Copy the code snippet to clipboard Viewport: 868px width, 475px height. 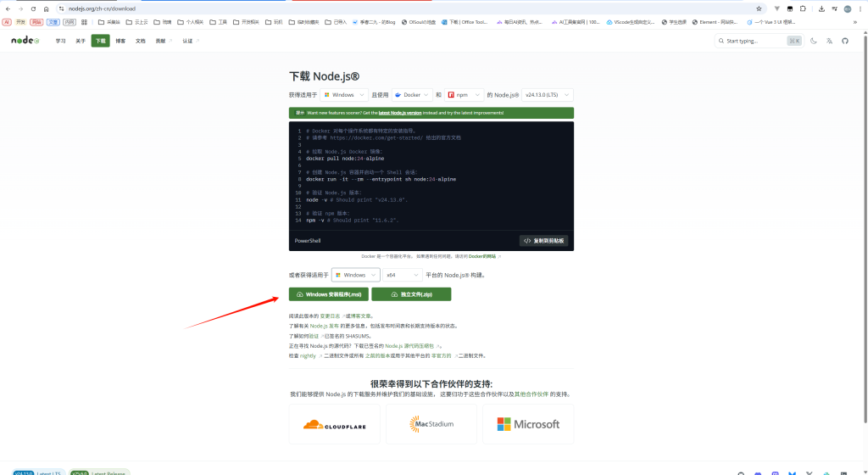[x=543, y=241]
